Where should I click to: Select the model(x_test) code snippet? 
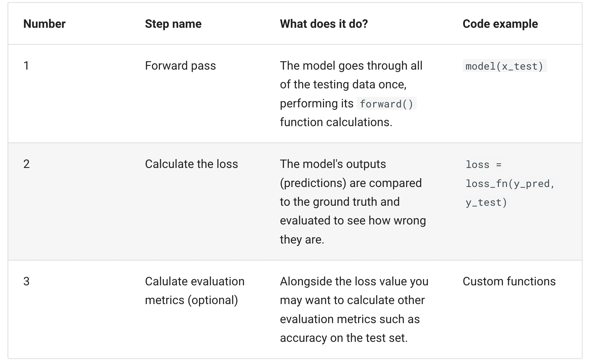[504, 66]
